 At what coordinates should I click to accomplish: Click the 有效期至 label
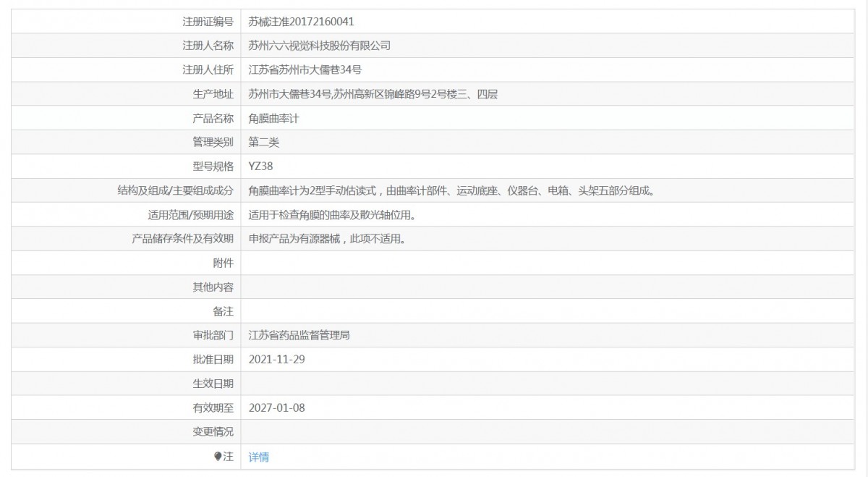coord(213,408)
